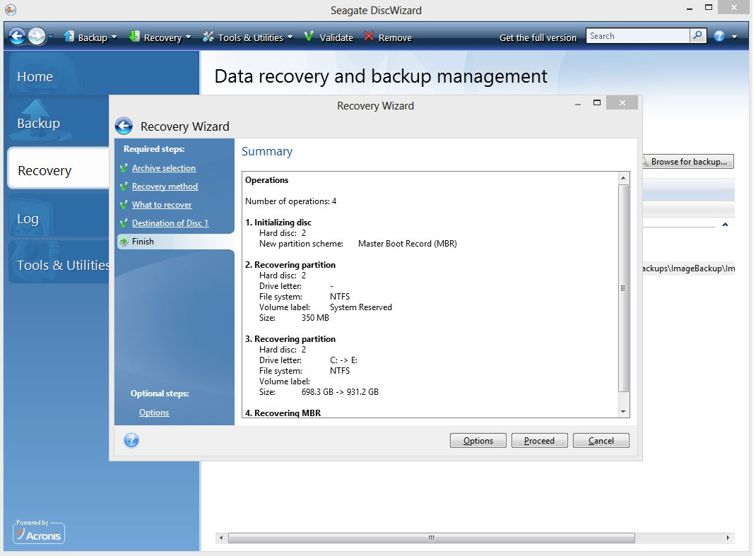Cancel the Recovery Wizard
Screen dimensions: 756x556
(x=601, y=441)
